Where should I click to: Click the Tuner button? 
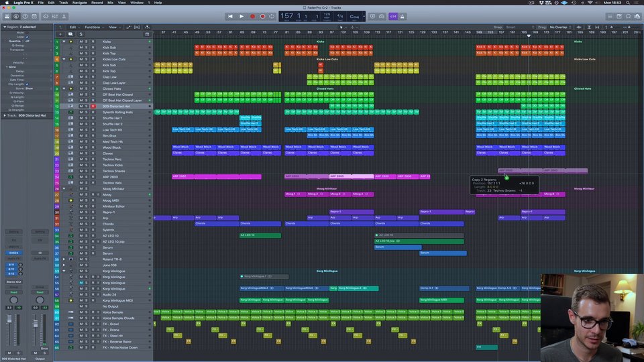coord(382,16)
